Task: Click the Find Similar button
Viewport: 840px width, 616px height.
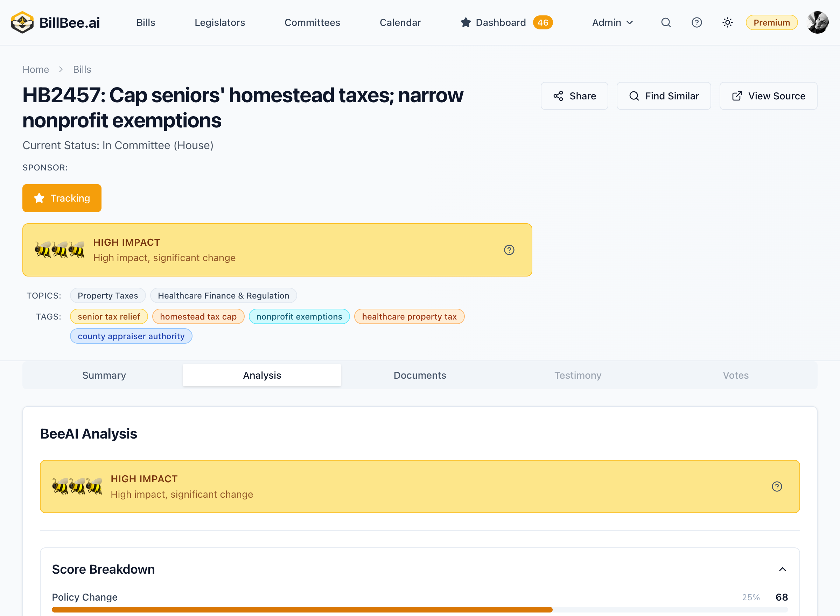Action: pyautogui.click(x=664, y=96)
